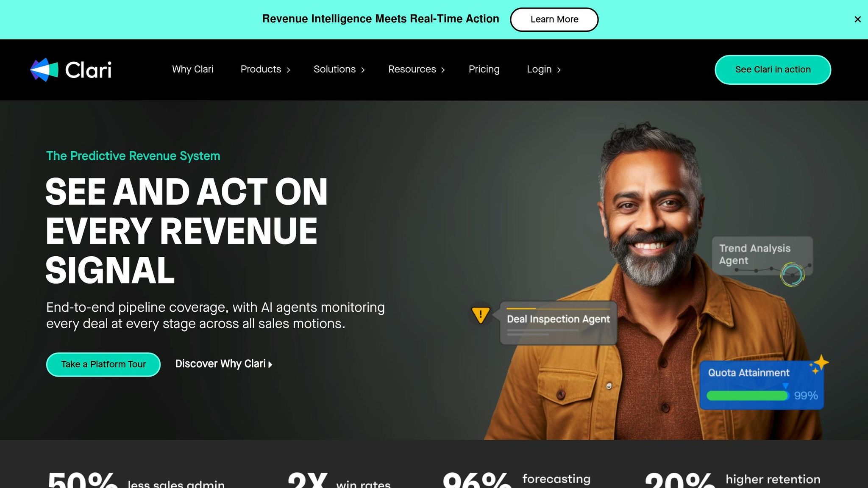
Task: Open the Resources dropdown chevron
Action: (x=443, y=70)
